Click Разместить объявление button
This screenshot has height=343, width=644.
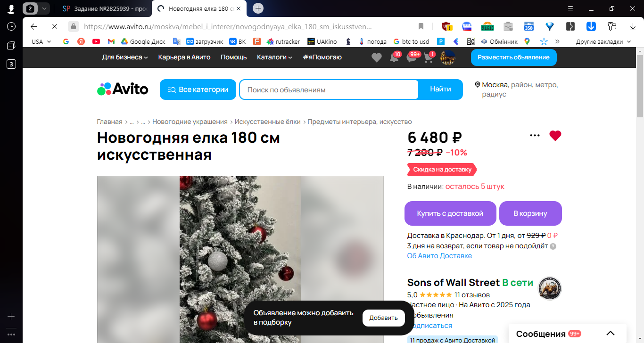point(513,57)
